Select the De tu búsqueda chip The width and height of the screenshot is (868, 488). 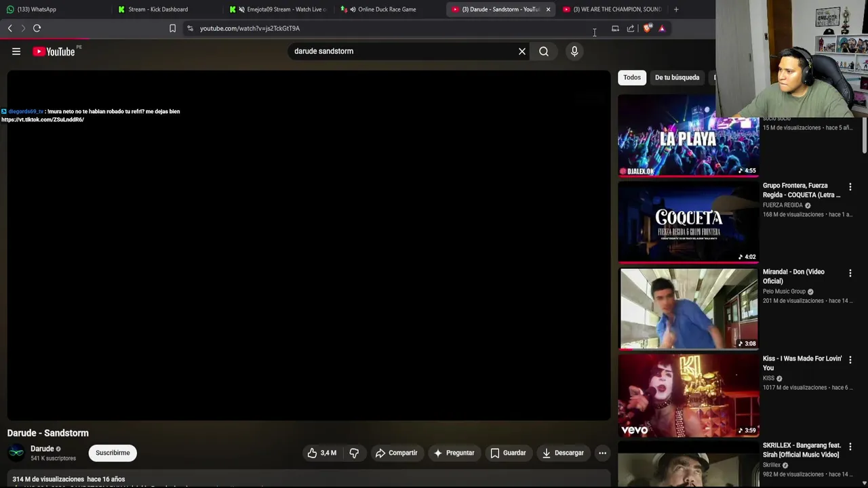[x=677, y=77]
